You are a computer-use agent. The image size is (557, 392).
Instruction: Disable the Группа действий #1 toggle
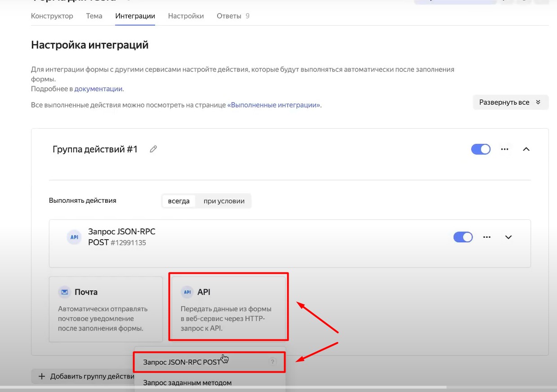(481, 149)
